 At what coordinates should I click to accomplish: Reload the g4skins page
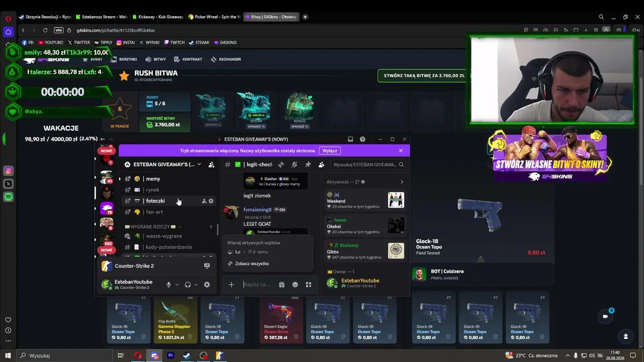point(45,30)
